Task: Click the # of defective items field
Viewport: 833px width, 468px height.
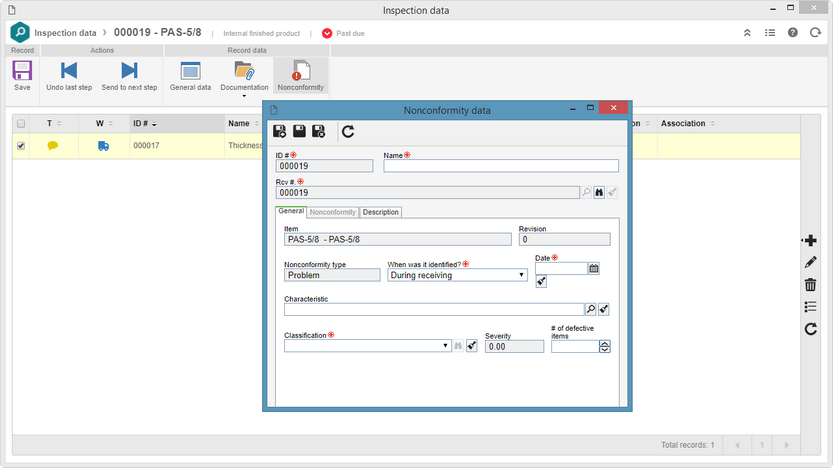Action: (x=575, y=346)
